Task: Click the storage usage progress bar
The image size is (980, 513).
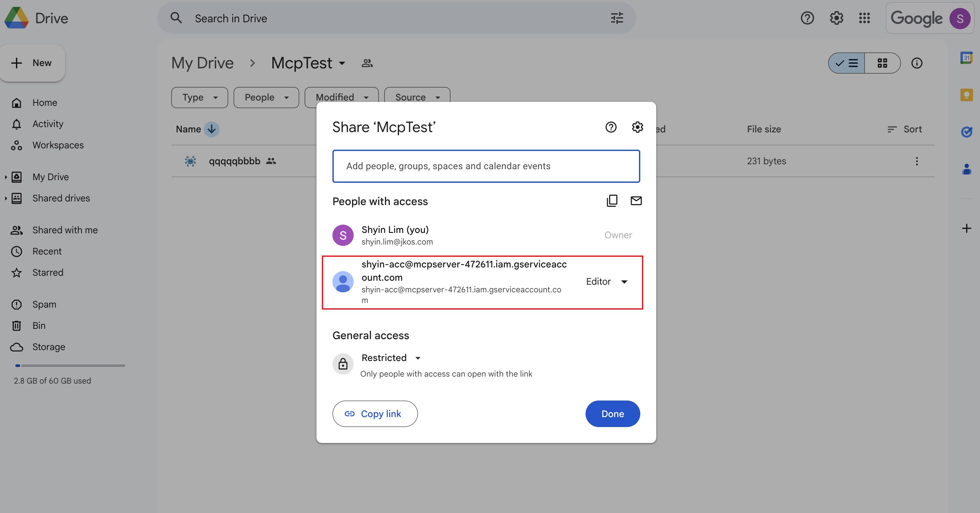Action: point(70,365)
